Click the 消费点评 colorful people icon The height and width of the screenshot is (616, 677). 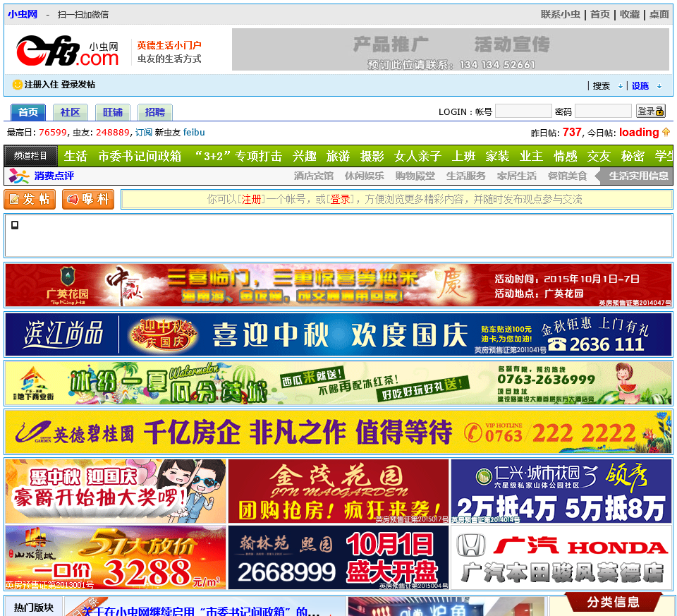pyautogui.click(x=19, y=176)
